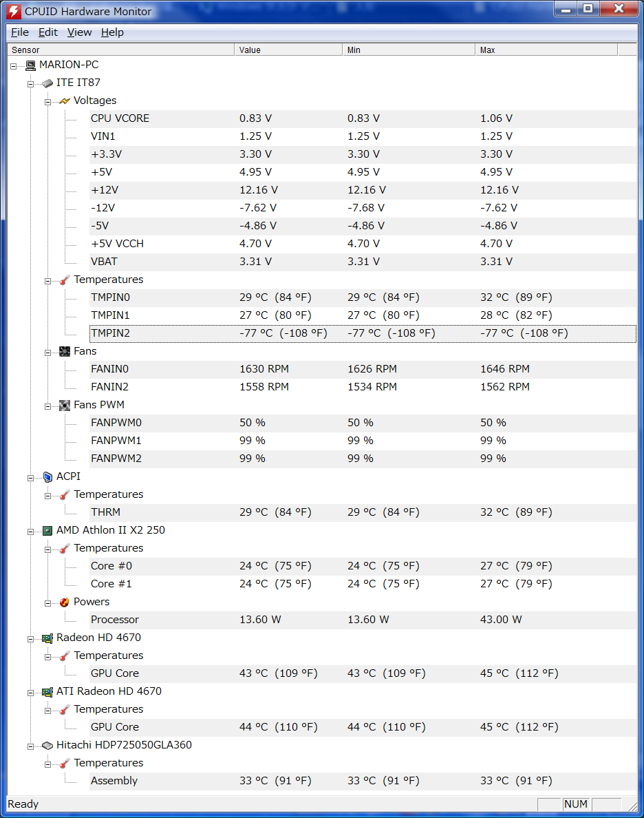Click the Hitachi hard drive icon
Screen dimensions: 644x818
coord(47,746)
